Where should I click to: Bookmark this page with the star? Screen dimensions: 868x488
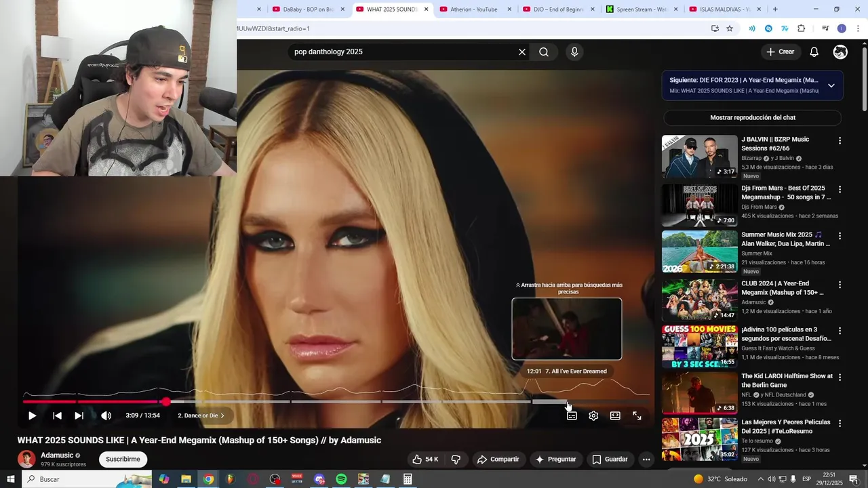[730, 28]
